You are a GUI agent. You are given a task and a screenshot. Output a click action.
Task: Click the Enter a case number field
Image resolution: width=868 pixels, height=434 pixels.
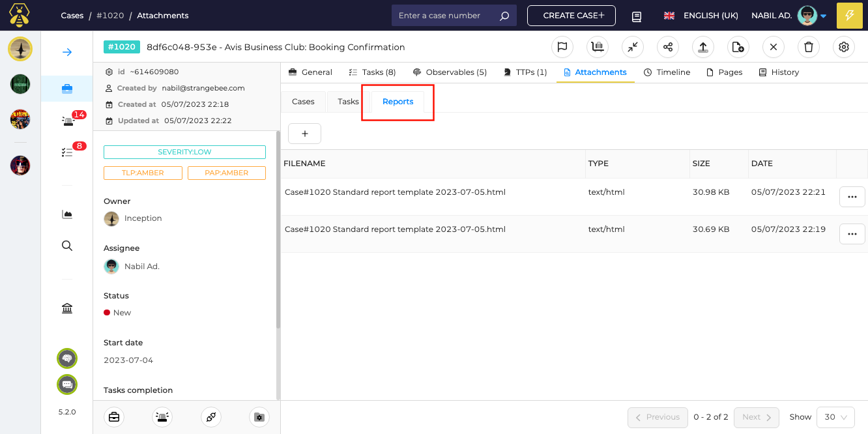[446, 16]
